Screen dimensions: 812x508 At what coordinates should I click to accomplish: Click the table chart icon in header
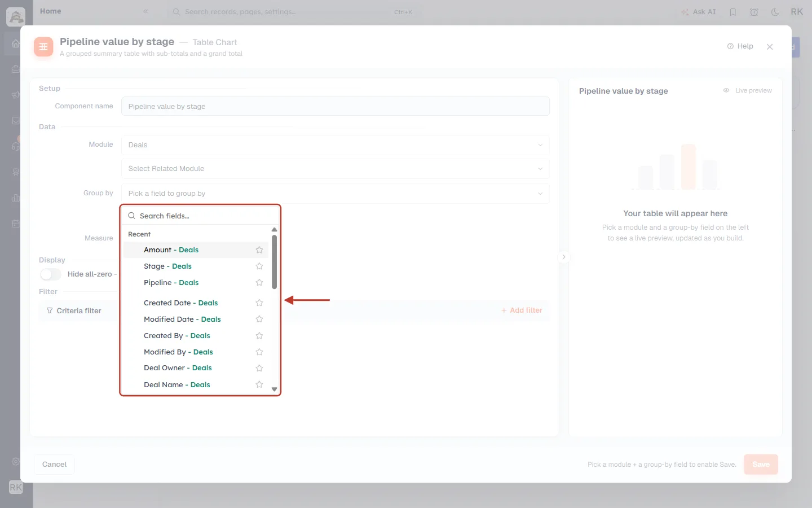tap(43, 47)
